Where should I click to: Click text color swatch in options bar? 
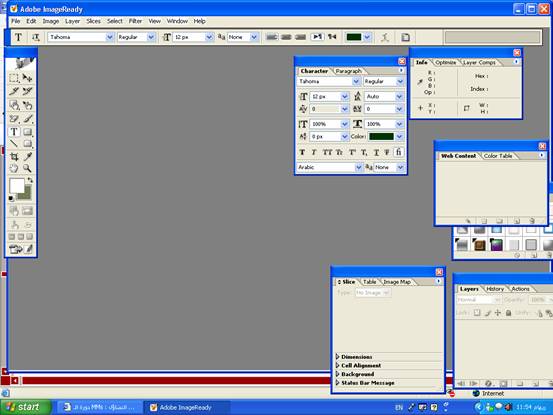coord(354,37)
